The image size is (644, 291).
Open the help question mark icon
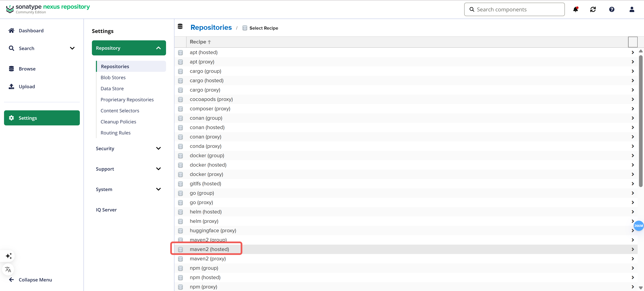pos(612,10)
